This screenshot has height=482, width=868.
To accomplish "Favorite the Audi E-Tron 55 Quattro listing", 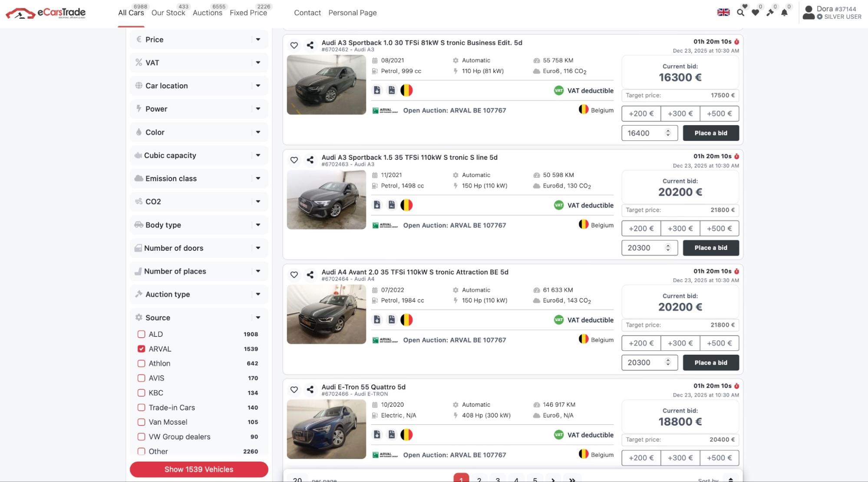I will tap(294, 389).
